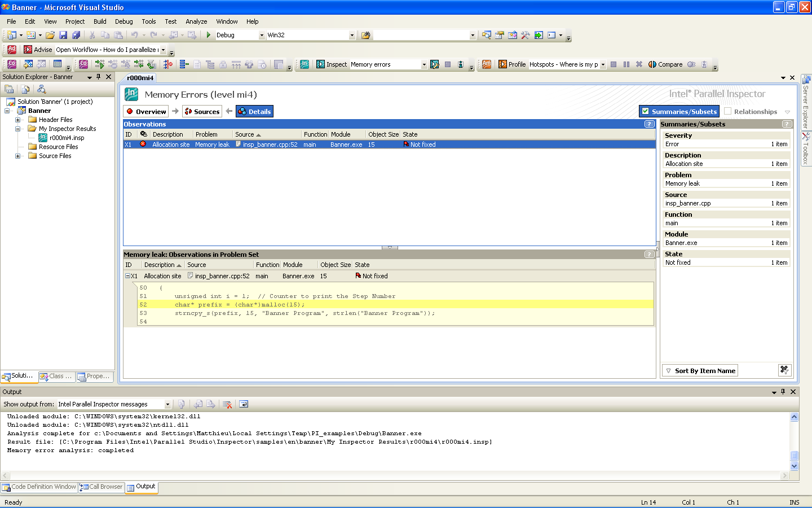
Task: Expand the Source Files folder
Action: click(17, 156)
